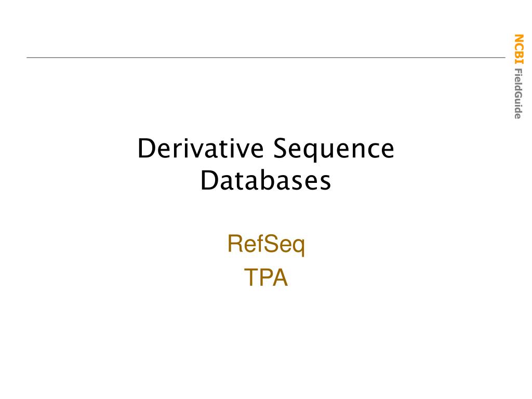Click the horizontal gray divider line
Viewport: 532px width, 399px height.
265,58
